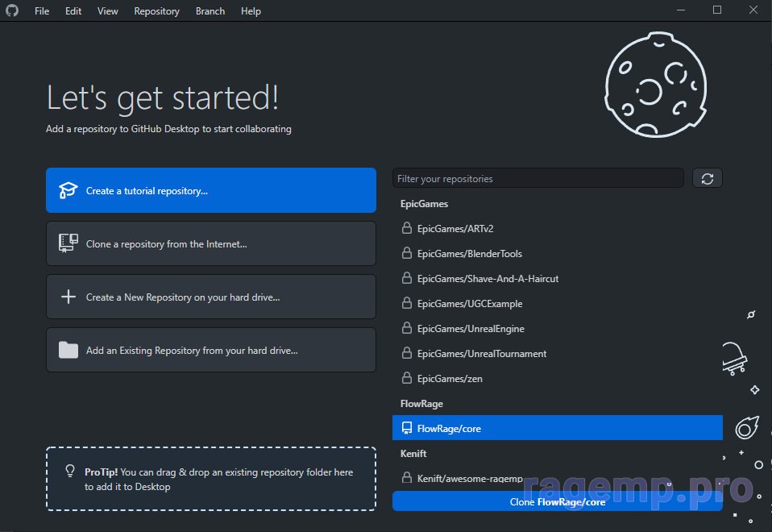Click the plus icon for new repository
This screenshot has width=772, height=532.
coord(68,297)
